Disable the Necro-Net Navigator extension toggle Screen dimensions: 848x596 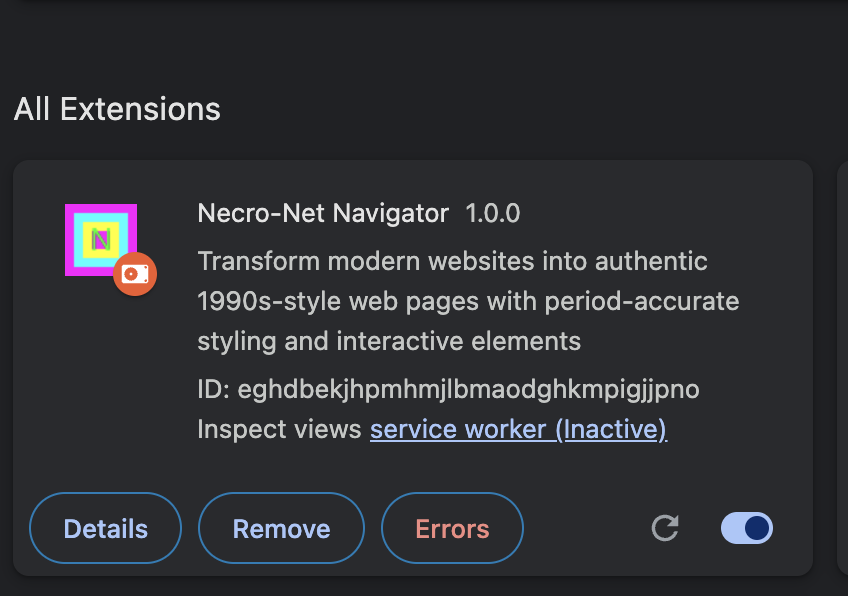[x=746, y=528]
